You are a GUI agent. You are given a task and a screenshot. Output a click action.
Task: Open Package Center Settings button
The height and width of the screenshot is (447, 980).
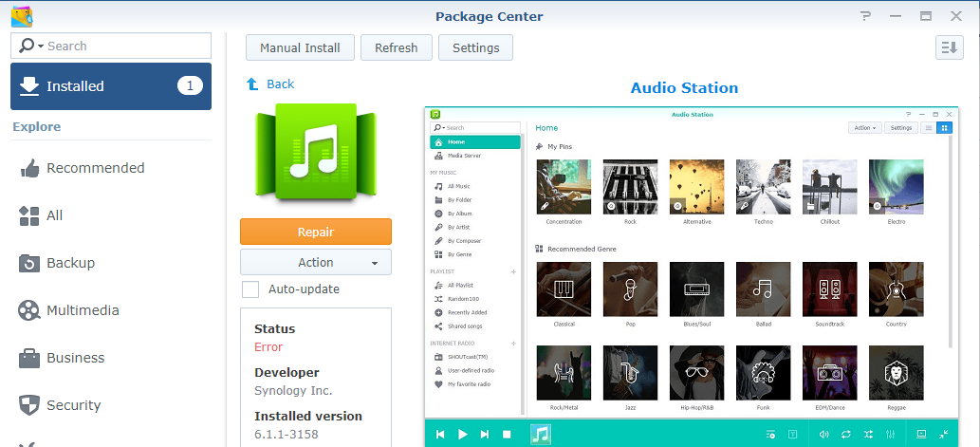point(475,47)
